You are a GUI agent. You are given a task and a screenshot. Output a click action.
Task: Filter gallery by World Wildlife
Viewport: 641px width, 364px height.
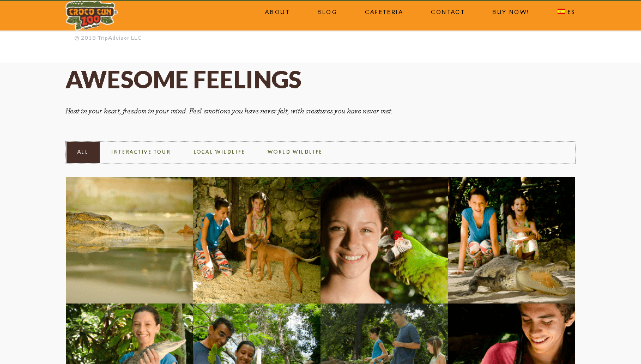click(294, 152)
